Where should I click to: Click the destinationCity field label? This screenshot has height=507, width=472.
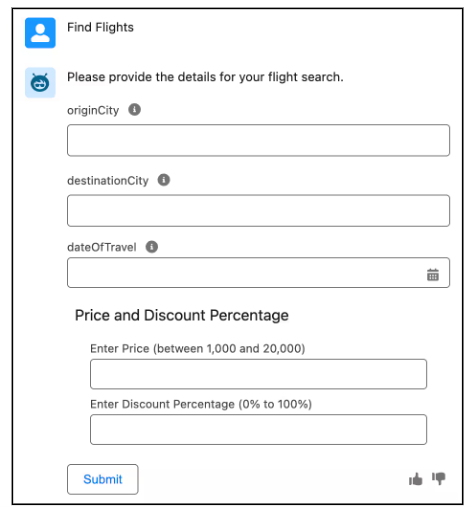pyautogui.click(x=108, y=180)
